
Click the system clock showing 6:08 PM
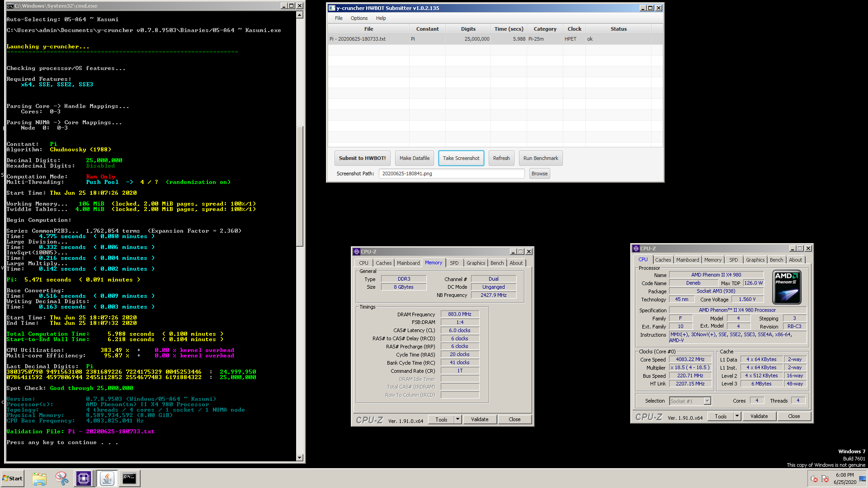point(844,479)
